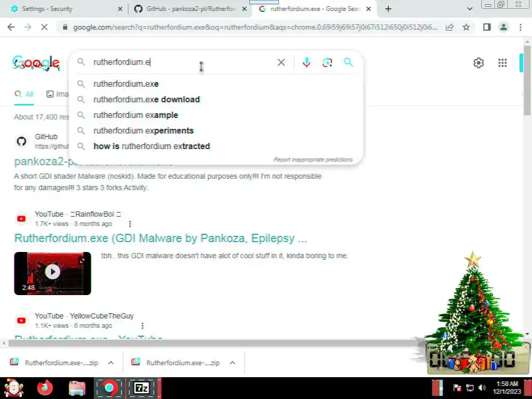Click the network icon in system tray
This screenshot has height=399, width=532.
pyautogui.click(x=470, y=388)
